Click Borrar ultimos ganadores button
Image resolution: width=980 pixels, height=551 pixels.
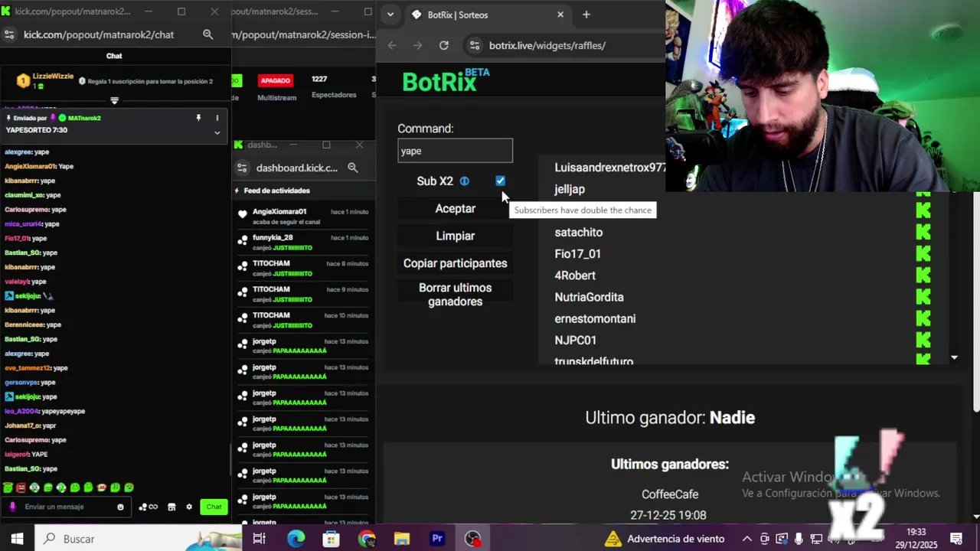pyautogui.click(x=455, y=295)
